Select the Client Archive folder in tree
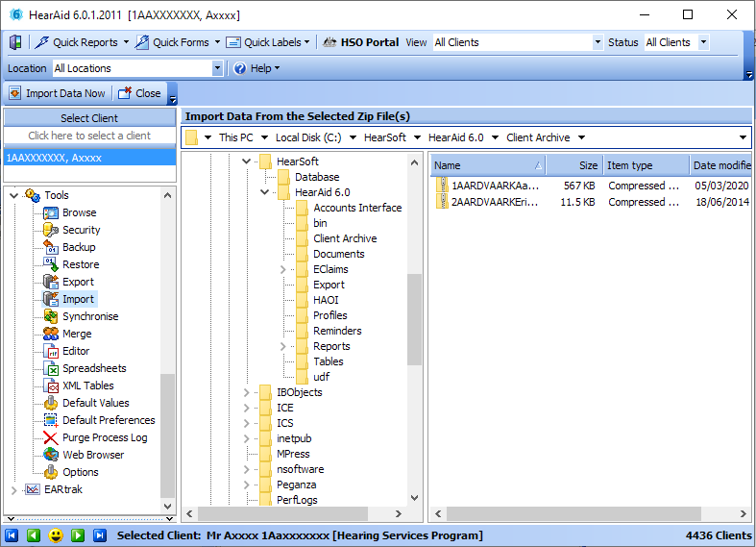This screenshot has height=547, width=756. point(345,238)
